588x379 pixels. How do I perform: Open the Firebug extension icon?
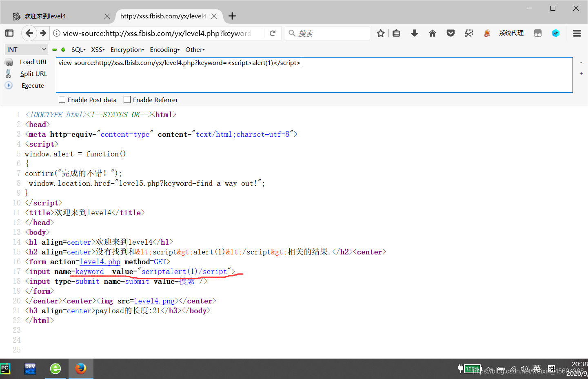coord(487,33)
